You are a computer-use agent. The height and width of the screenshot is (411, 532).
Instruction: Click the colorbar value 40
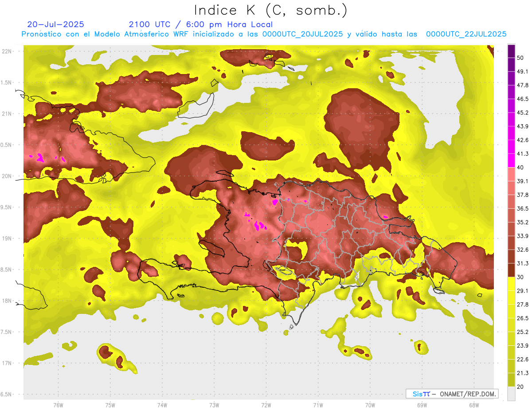click(x=521, y=168)
